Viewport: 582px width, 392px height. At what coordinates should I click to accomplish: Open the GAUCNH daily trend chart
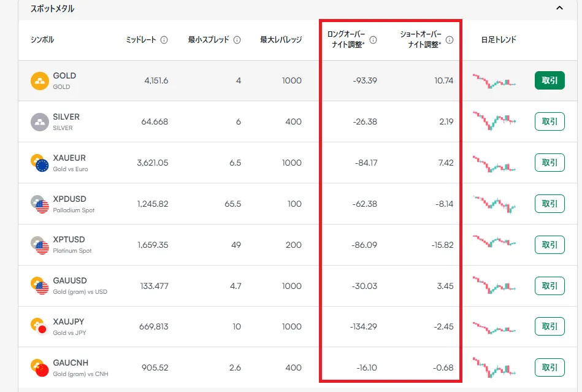[494, 367]
